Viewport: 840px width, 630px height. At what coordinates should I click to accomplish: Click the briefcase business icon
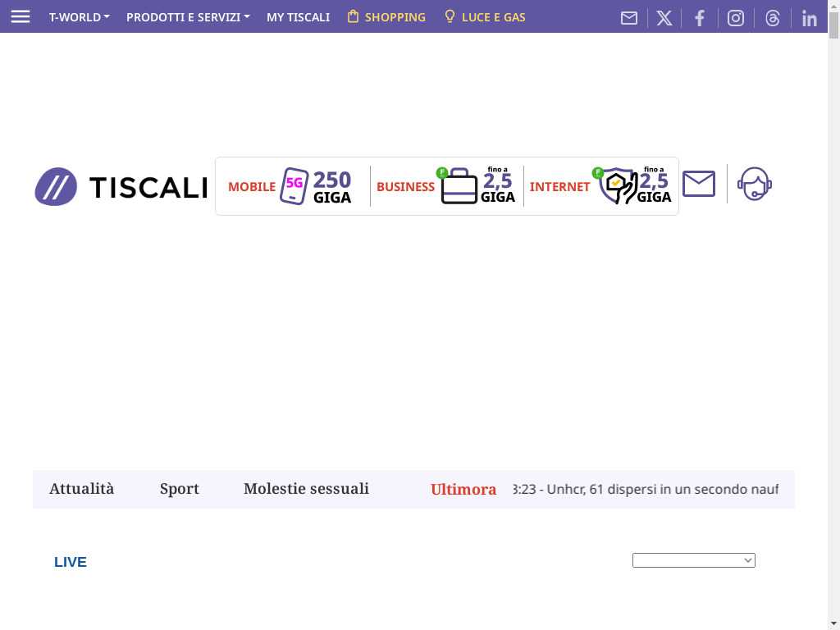[459, 186]
